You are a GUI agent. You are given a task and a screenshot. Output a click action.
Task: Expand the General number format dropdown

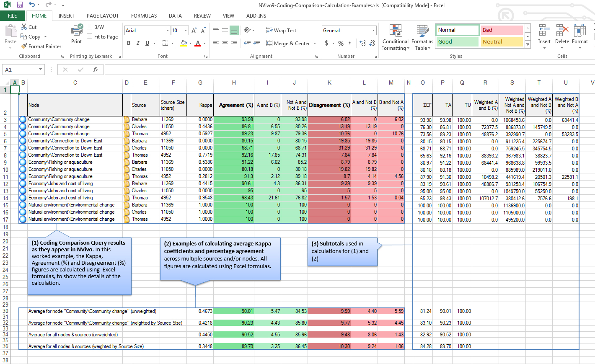tap(373, 31)
